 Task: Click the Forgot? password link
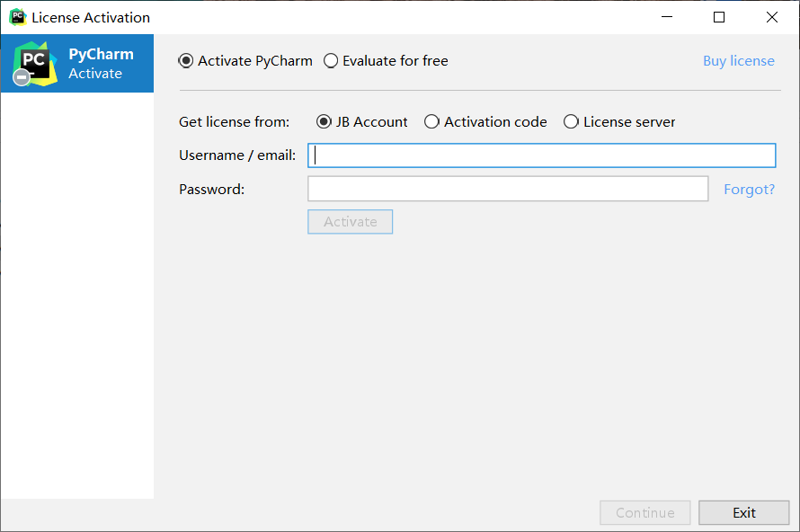(x=749, y=190)
